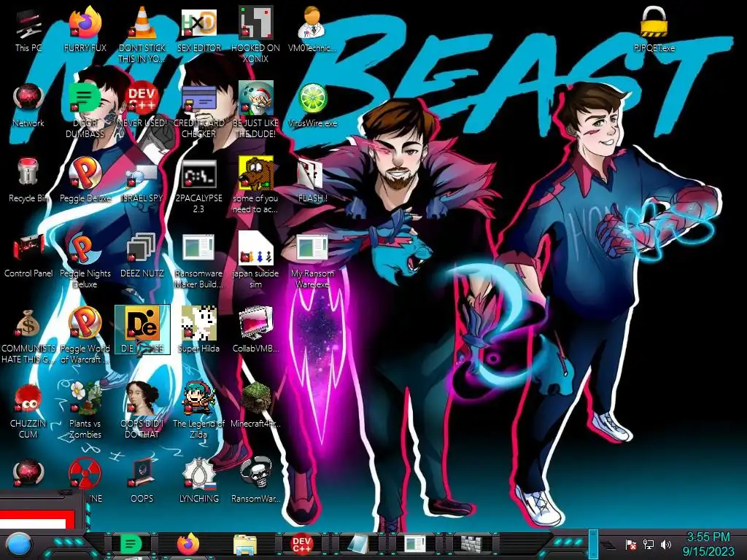Open Action Center flag in system tray
This screenshot has height=560, width=747.
[x=631, y=544]
